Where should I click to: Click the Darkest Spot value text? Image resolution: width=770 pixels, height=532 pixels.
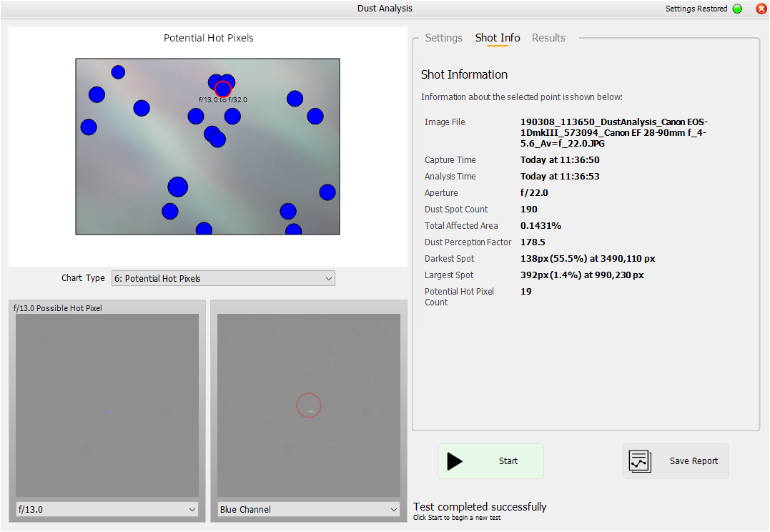pyautogui.click(x=588, y=259)
